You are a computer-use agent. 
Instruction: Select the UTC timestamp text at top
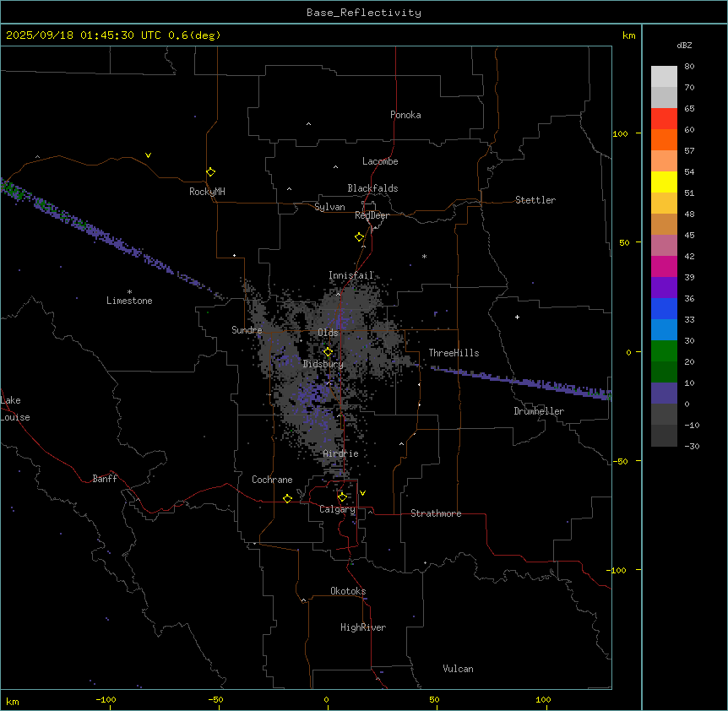point(113,35)
